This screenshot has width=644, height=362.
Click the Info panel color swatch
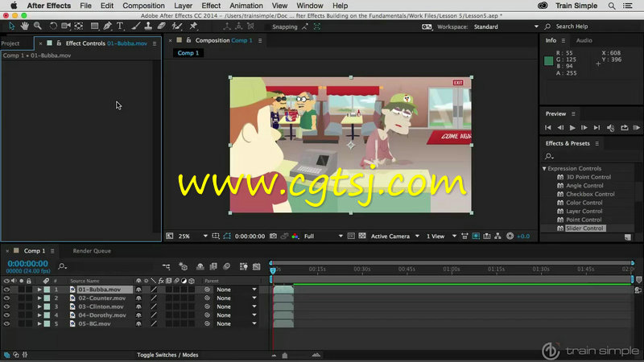click(x=548, y=61)
